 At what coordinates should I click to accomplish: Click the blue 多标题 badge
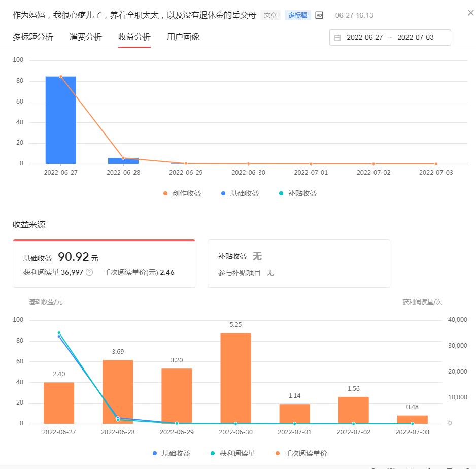[x=298, y=15]
